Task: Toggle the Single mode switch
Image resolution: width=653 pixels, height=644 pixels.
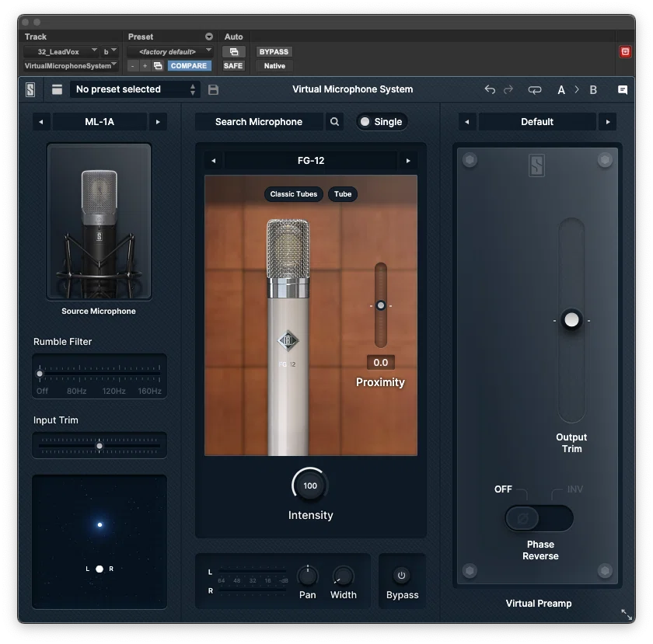Action: pyautogui.click(x=382, y=121)
